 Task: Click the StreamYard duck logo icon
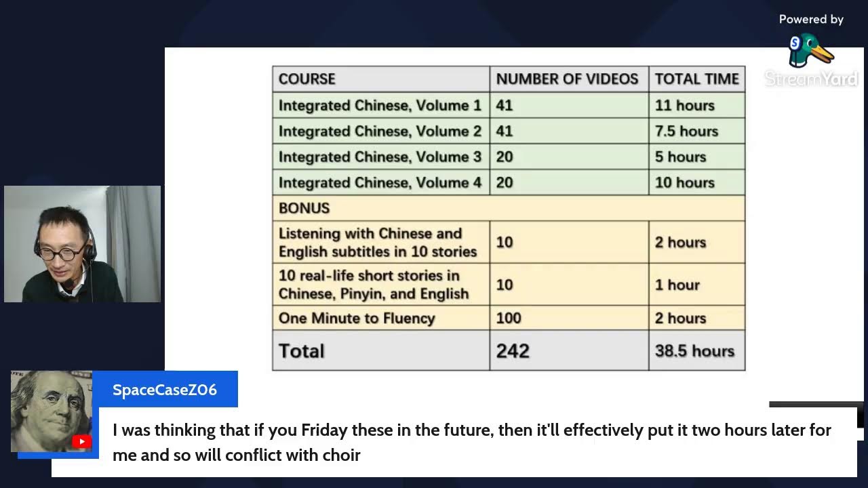(811, 50)
